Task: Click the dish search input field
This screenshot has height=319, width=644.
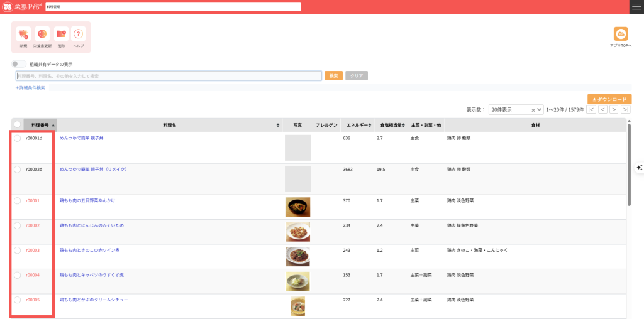Action: pos(169,76)
